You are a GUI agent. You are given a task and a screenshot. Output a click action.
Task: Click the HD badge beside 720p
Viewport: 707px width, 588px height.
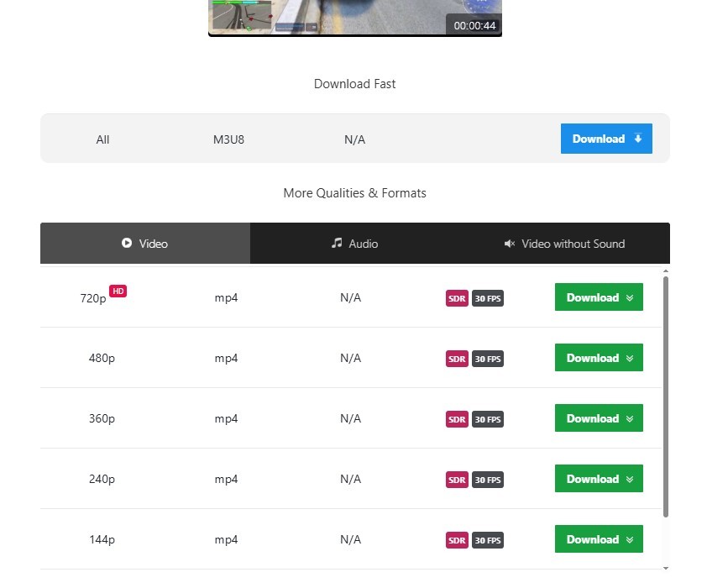[118, 291]
